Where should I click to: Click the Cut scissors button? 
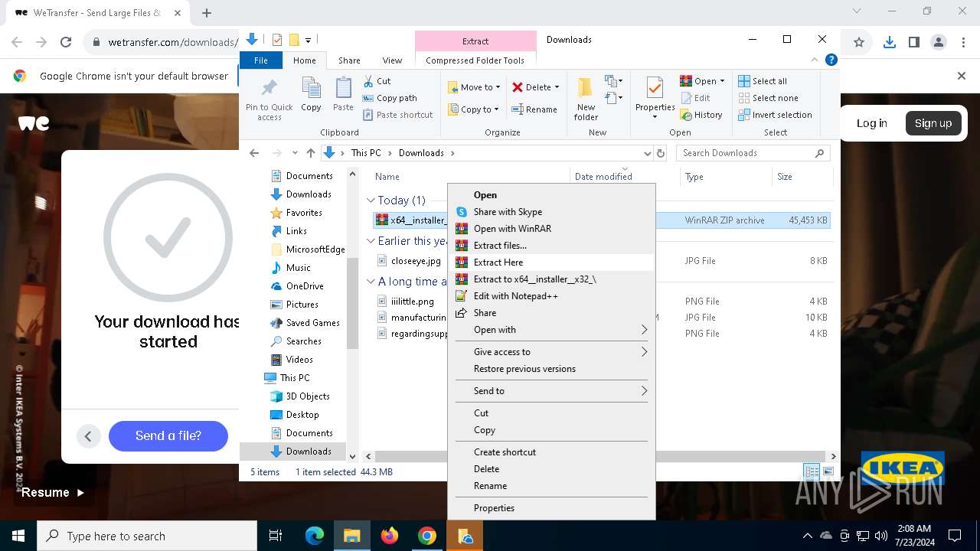377,81
